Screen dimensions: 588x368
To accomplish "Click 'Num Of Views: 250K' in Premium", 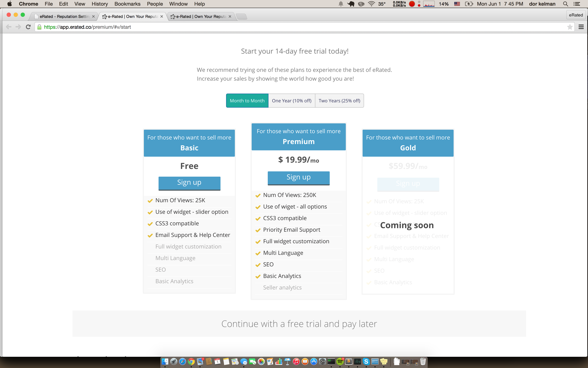I will coord(290,195).
